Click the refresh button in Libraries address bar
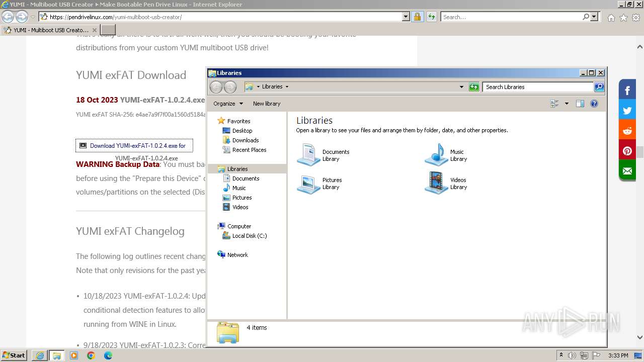 (474, 87)
